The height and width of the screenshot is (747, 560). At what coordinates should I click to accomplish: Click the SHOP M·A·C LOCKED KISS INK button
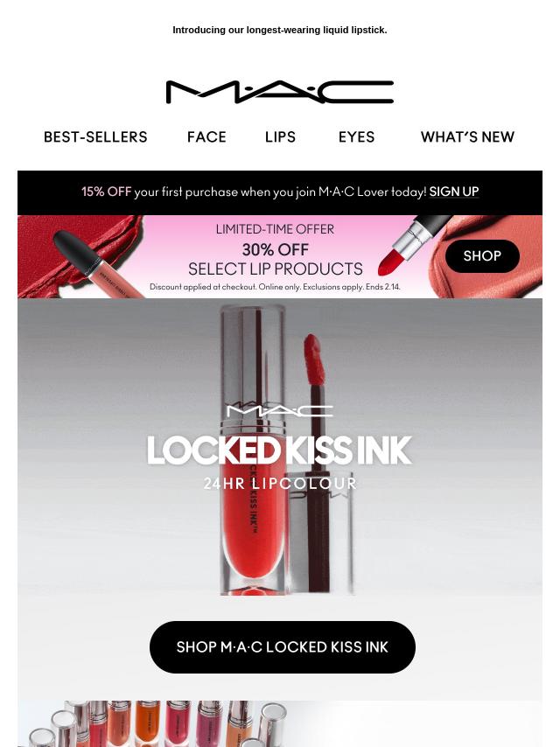click(x=282, y=647)
